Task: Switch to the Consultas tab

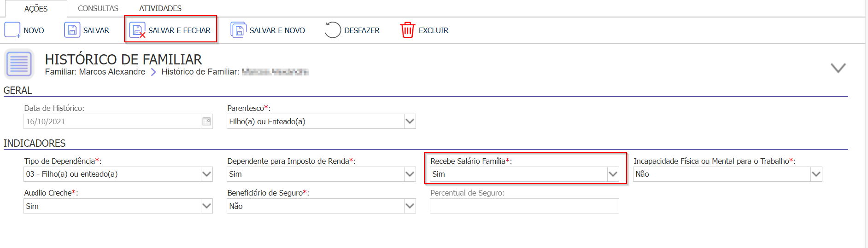Action: (98, 8)
